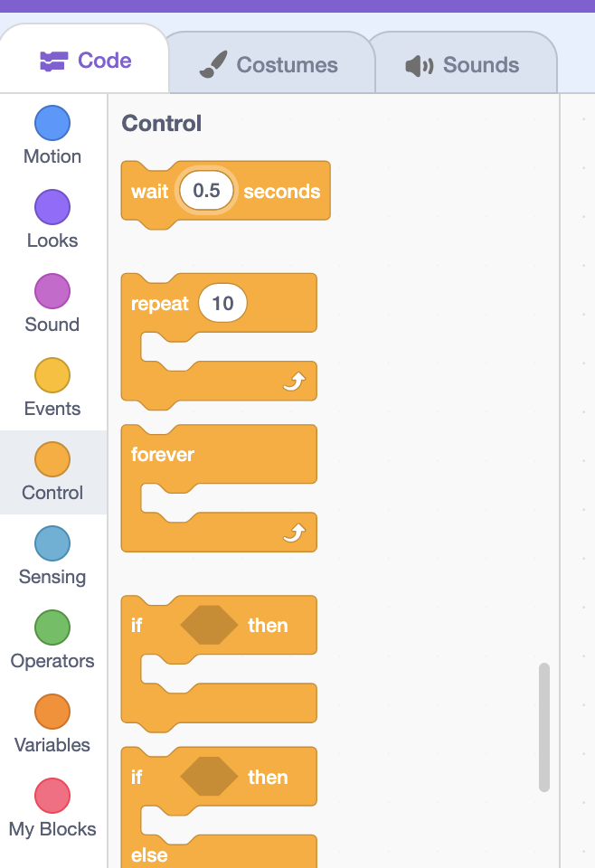Switch to the Sounds tab
Screen dimensions: 595x868
point(463,65)
